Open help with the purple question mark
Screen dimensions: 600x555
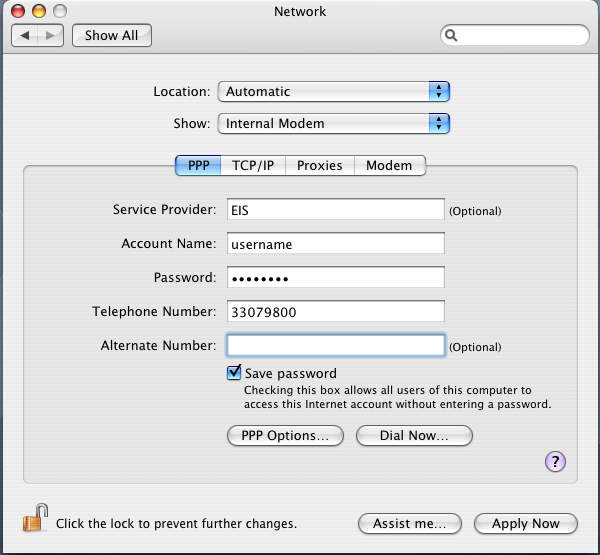556,461
